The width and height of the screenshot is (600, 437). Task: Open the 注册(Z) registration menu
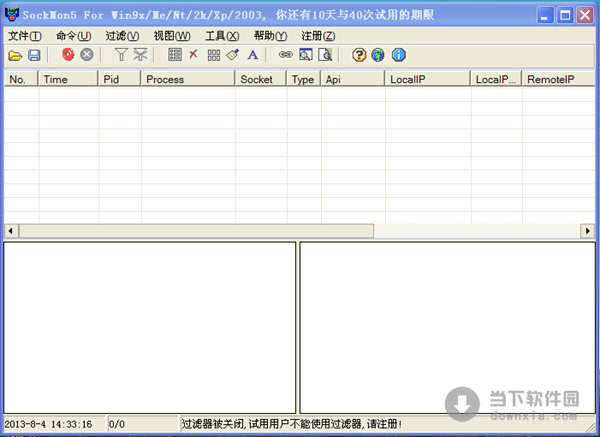click(318, 36)
